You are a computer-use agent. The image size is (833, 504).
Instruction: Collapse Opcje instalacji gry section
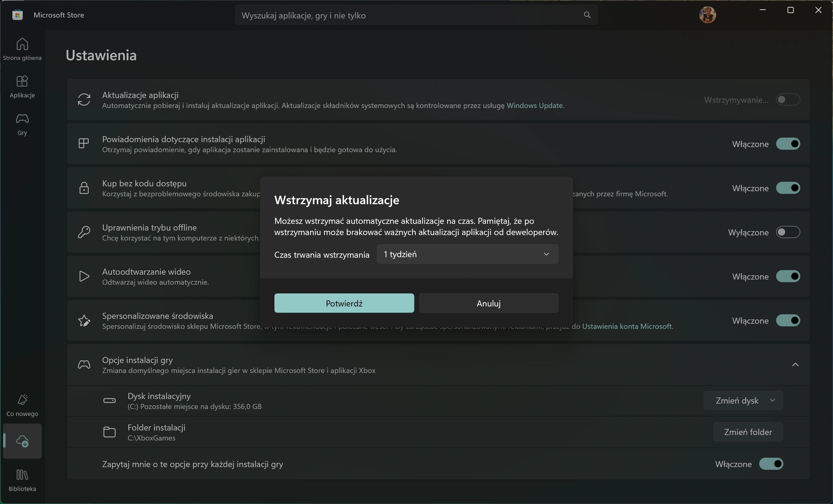tap(795, 365)
